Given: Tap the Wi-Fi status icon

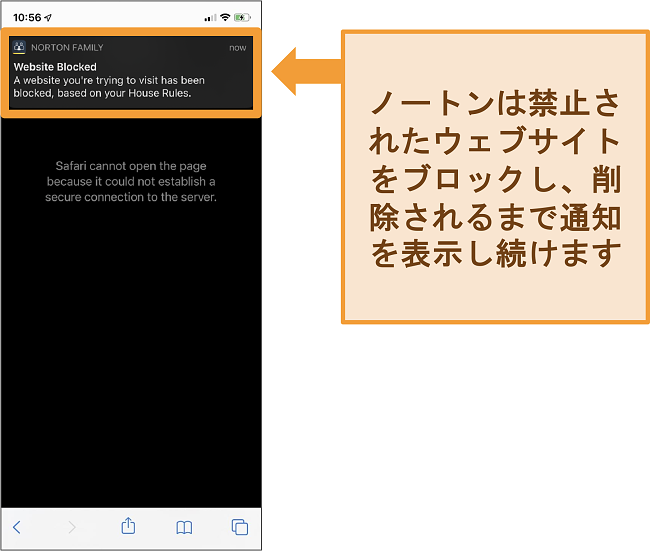Looking at the screenshot, I should coord(225,17).
